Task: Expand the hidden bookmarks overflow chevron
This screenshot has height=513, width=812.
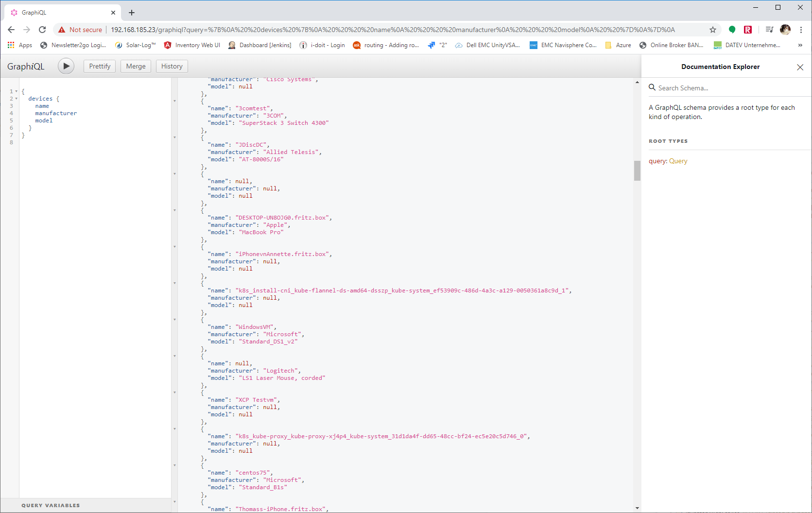Action: [x=800, y=45]
